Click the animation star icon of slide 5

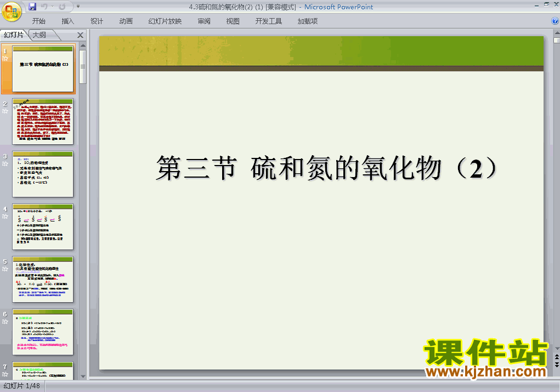click(x=5, y=269)
